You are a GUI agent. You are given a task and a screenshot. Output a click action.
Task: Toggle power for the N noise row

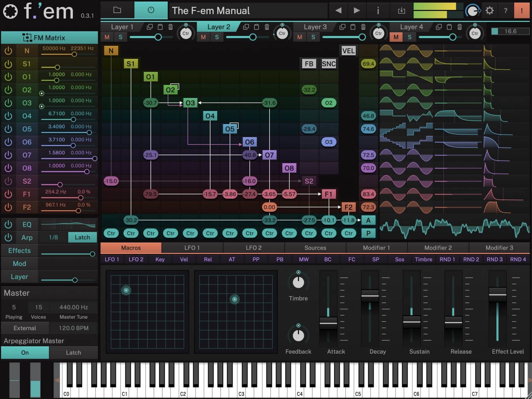pyautogui.click(x=8, y=51)
